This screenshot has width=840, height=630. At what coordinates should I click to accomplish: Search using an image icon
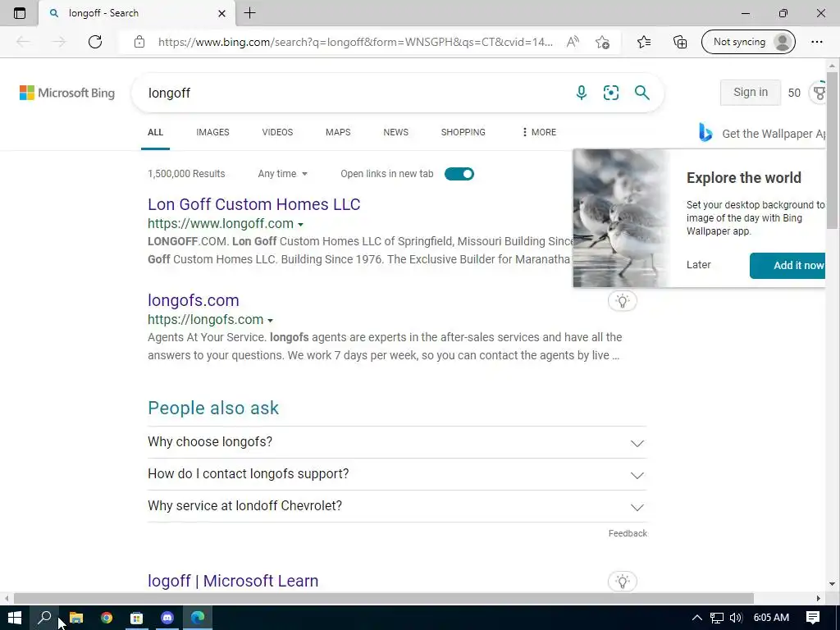pyautogui.click(x=610, y=93)
